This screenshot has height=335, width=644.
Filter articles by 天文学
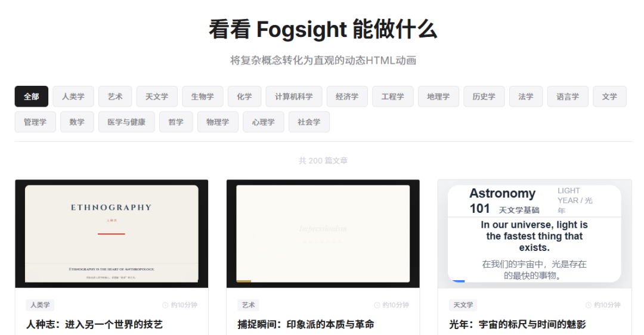(157, 97)
